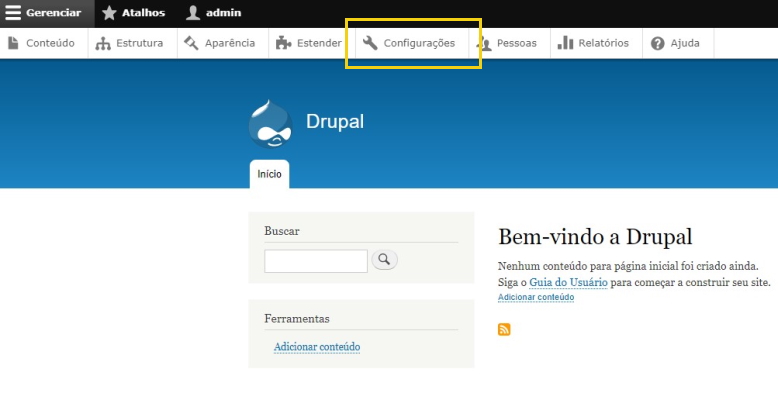This screenshot has height=393, width=778.
Task: Click the orange RSS feed icon
Action: point(504,329)
